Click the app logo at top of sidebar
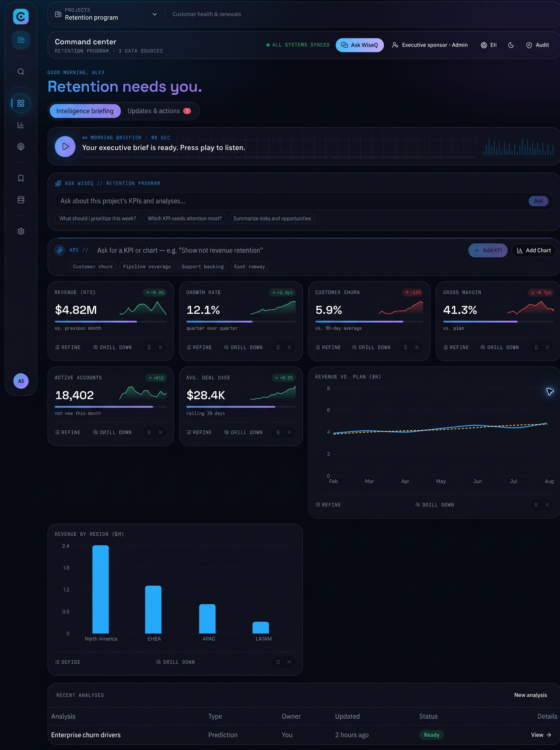Image resolution: width=560 pixels, height=750 pixels. coord(21,16)
